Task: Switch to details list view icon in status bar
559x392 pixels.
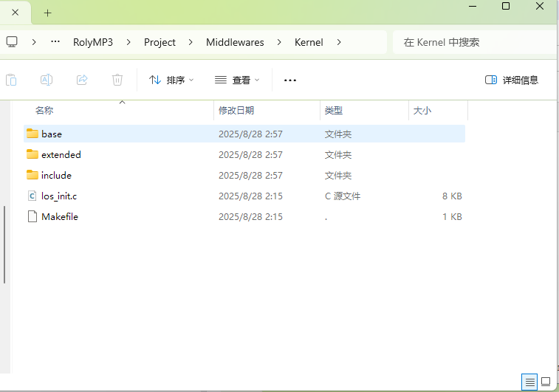Action: pos(529,382)
